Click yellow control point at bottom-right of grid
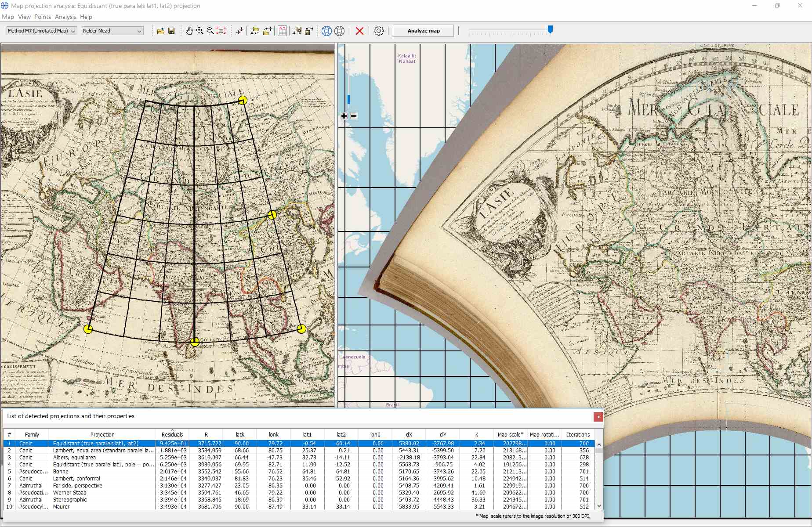 (x=301, y=328)
